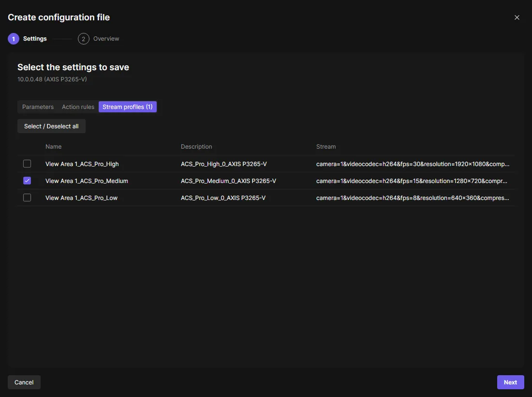Switch to the Action rules tab
Image resolution: width=532 pixels, height=397 pixels.
click(x=78, y=107)
